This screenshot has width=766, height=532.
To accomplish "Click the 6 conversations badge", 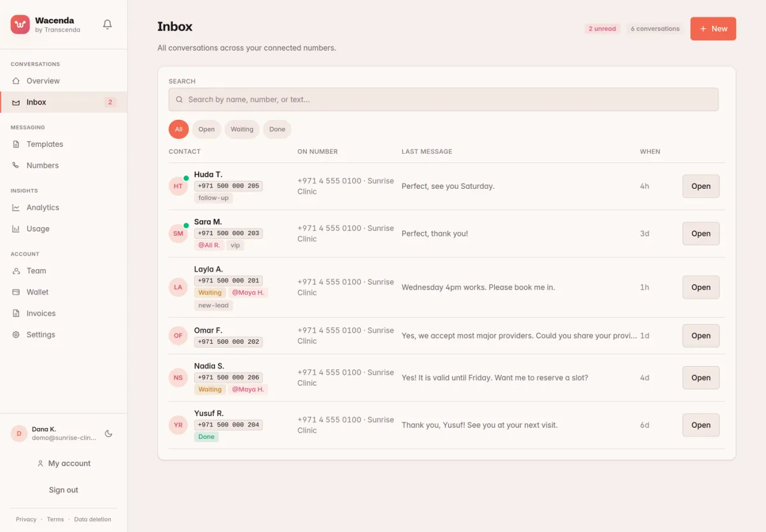I will coord(655,29).
